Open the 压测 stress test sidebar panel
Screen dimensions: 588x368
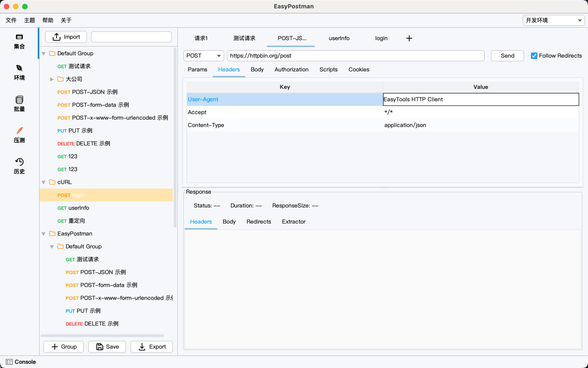19,135
